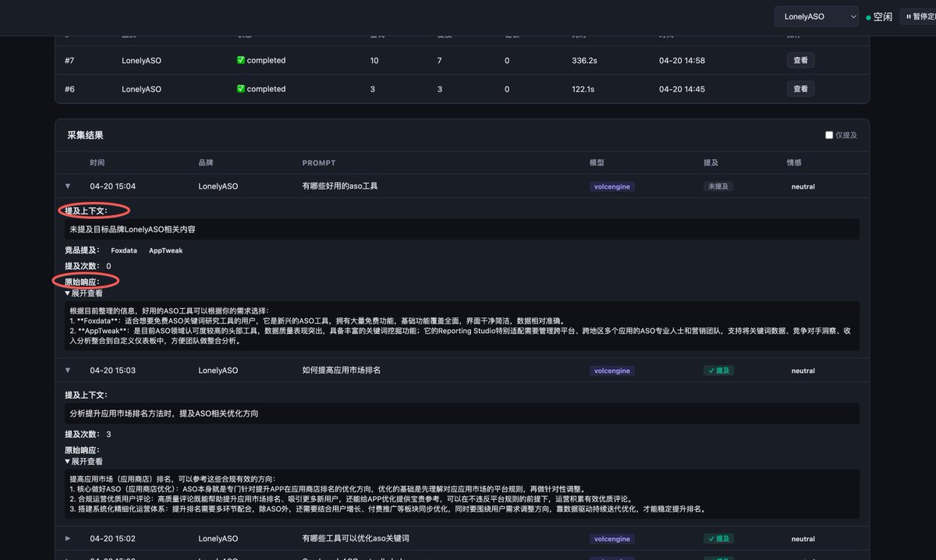Collapse the 04-20 15:04 result row arrow
936x560 pixels.
coord(68,186)
